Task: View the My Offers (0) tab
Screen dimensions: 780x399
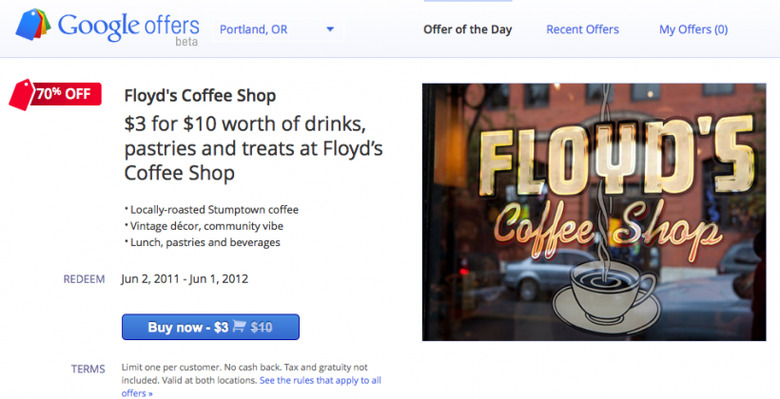Action: tap(693, 29)
